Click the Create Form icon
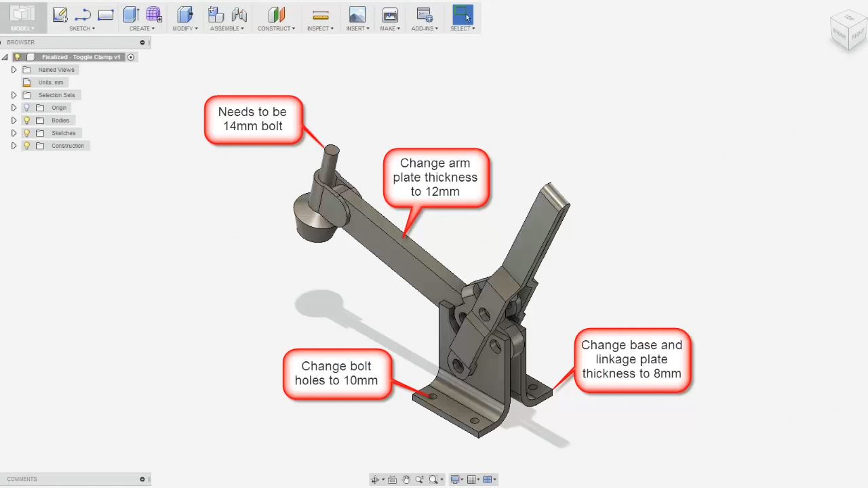The image size is (868, 488). (x=154, y=15)
